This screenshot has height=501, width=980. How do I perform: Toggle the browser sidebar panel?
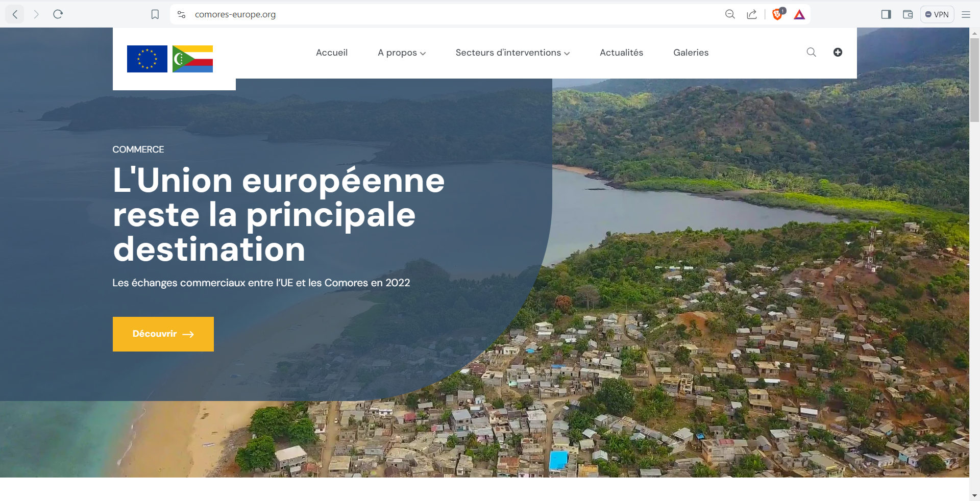[886, 14]
